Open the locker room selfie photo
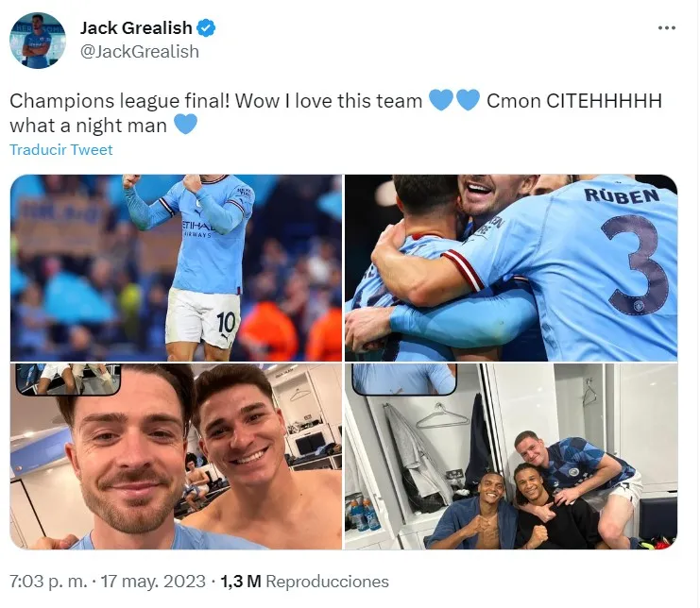Image resolution: width=700 pixels, height=608 pixels. point(177,456)
